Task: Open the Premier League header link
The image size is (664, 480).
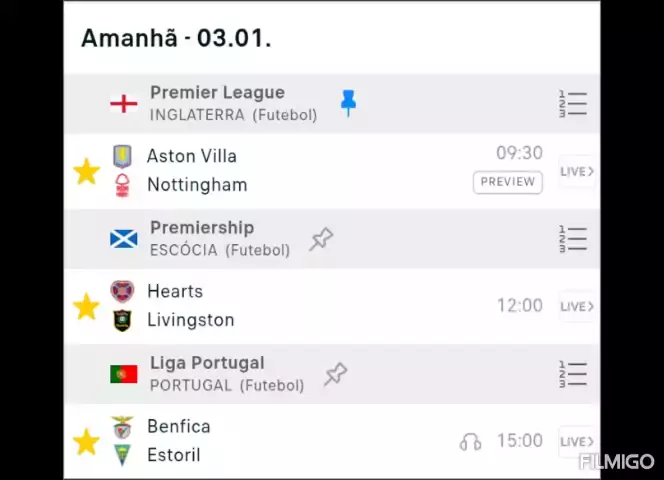Action: click(217, 93)
